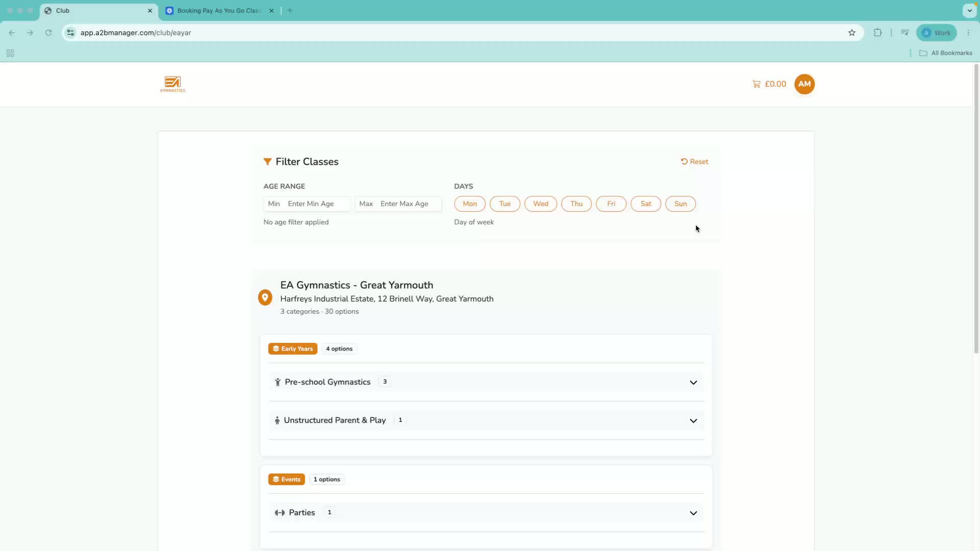Screen dimensions: 980x551
Task: Toggle the Sat day filter
Action: click(646, 204)
